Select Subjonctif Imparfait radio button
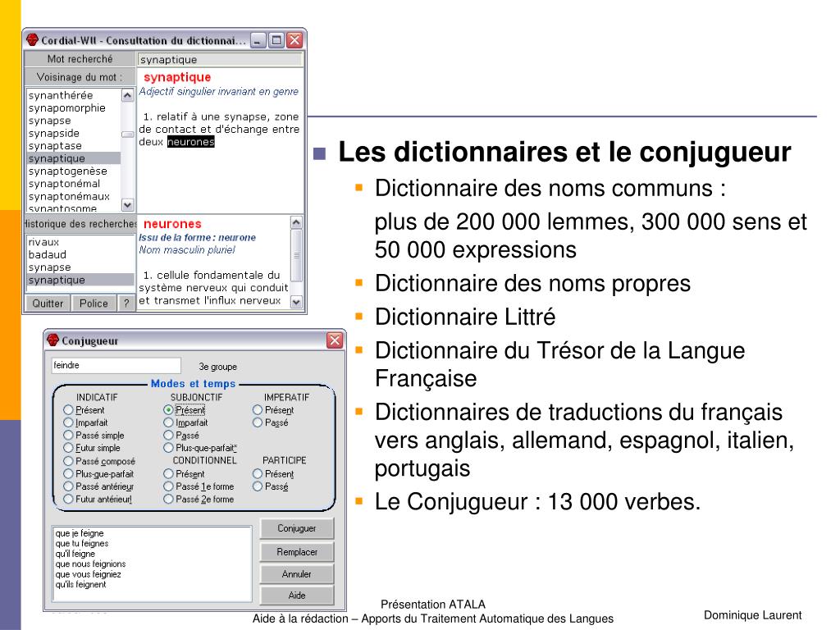The width and height of the screenshot is (840, 630). pos(168,422)
